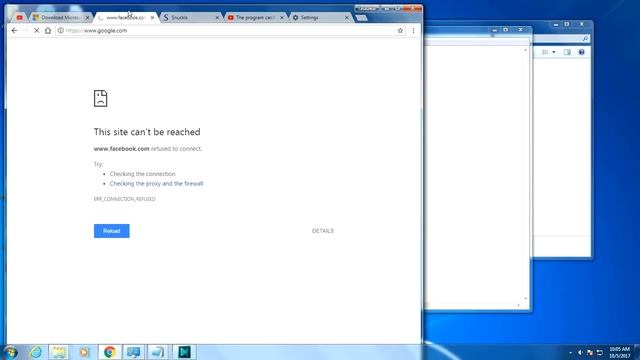This screenshot has width=640, height=360.
Task: Open the taskbar clock showing 10:05 AM
Action: click(x=620, y=352)
